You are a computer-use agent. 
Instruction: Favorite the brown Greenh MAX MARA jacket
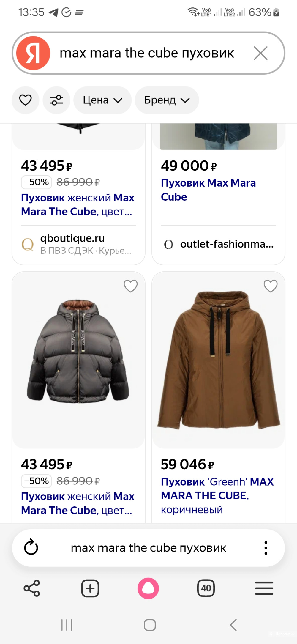click(270, 286)
